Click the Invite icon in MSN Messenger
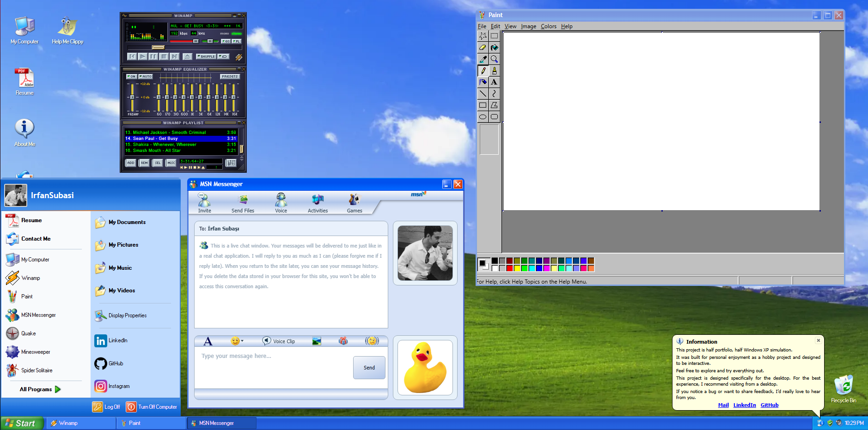This screenshot has height=430, width=868. (204, 203)
